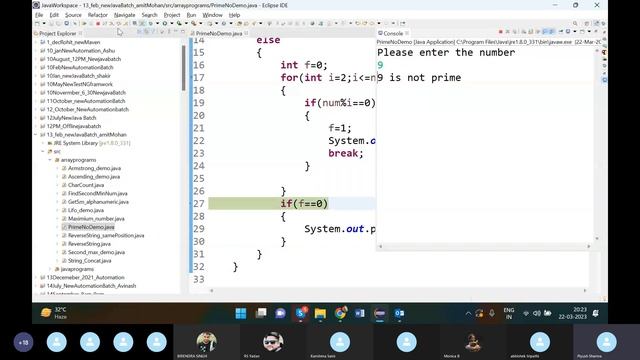Click Remove Launch X icon in the Console toolbar
Image resolution: width=640 pixels, height=360 pixels.
[x=507, y=32]
